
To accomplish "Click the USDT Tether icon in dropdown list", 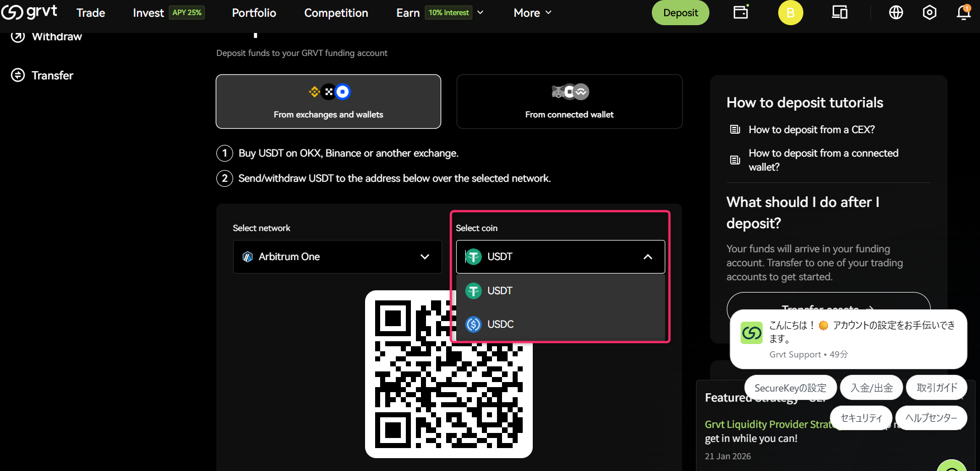I will pos(474,291).
